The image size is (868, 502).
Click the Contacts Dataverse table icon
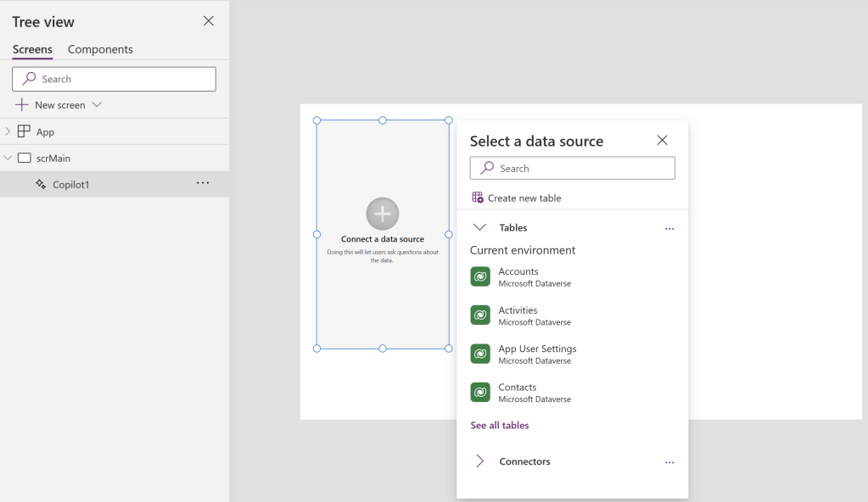tap(480, 393)
